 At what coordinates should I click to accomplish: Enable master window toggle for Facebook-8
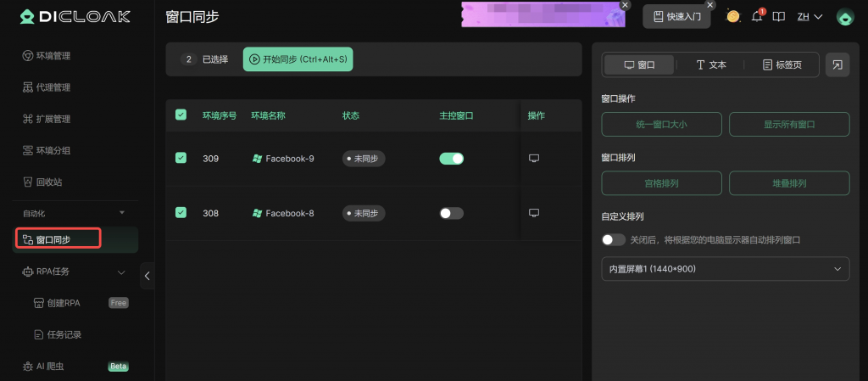(451, 213)
